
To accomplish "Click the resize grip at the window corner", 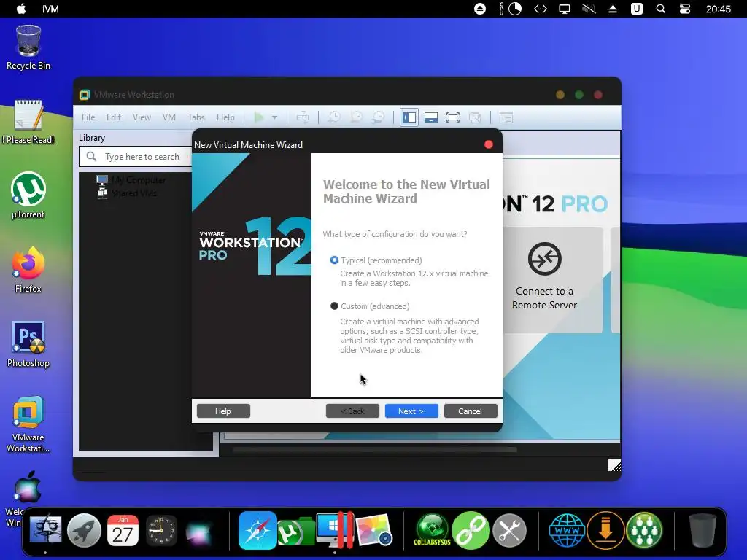I will coord(614,465).
